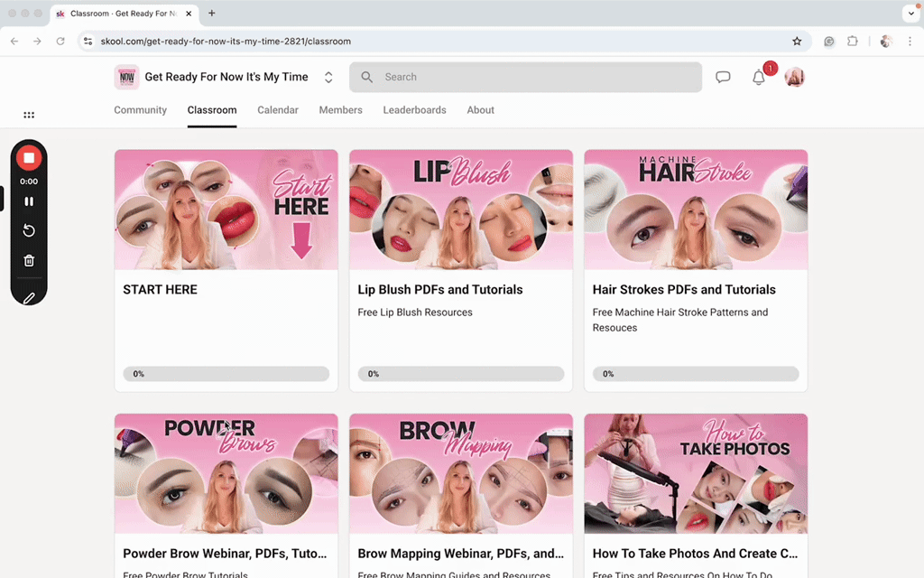
Task: Open the Lip Blush course thumbnail
Action: tap(461, 210)
